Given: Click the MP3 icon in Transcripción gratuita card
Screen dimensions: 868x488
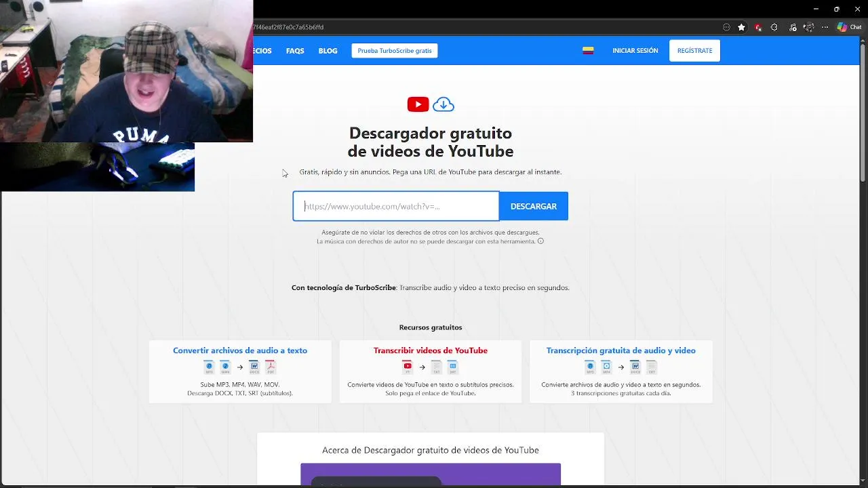Looking at the screenshot, I should click(x=591, y=367).
